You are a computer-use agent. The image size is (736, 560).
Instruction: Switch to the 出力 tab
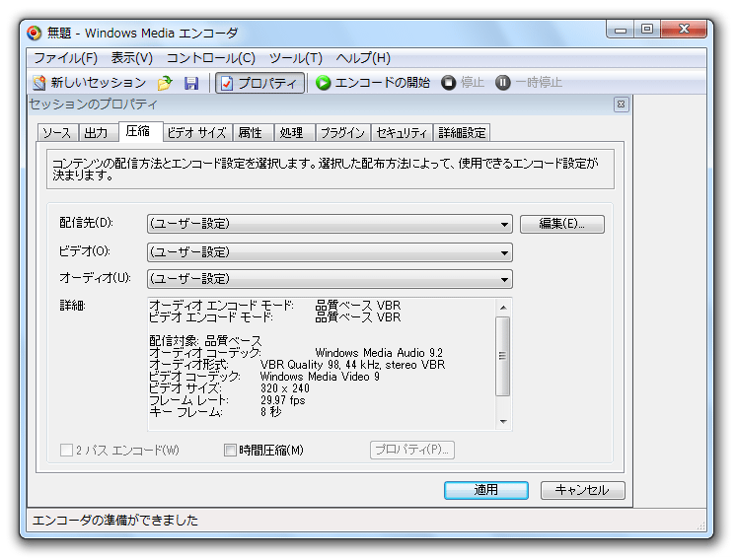(97, 133)
